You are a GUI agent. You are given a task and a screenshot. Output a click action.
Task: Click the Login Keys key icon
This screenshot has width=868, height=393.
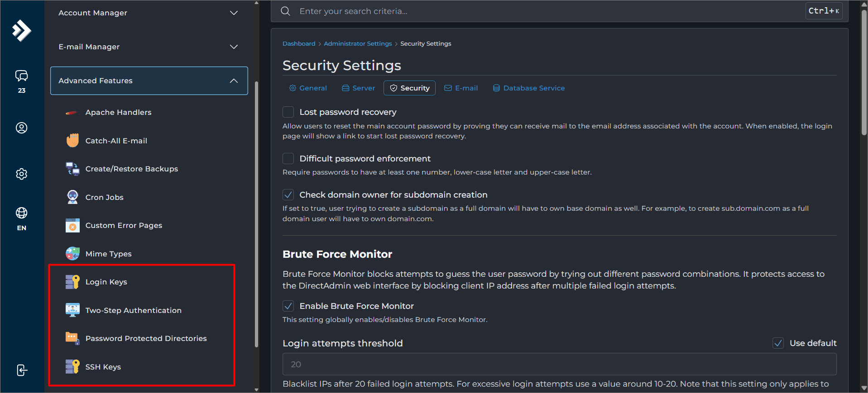tap(72, 282)
